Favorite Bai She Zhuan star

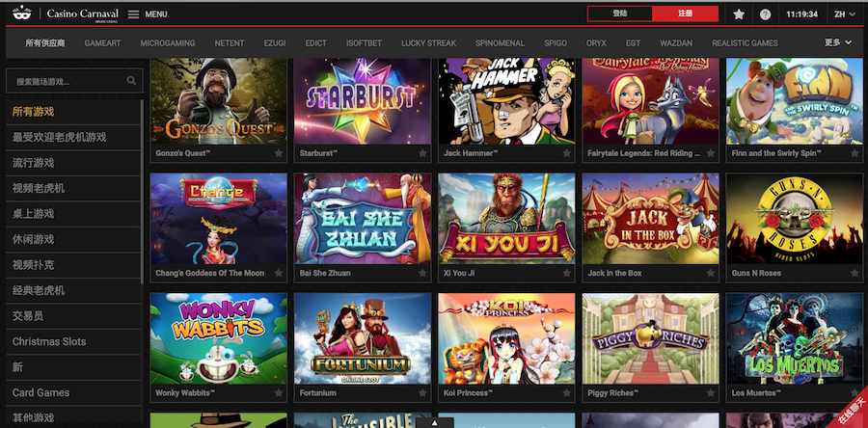422,273
